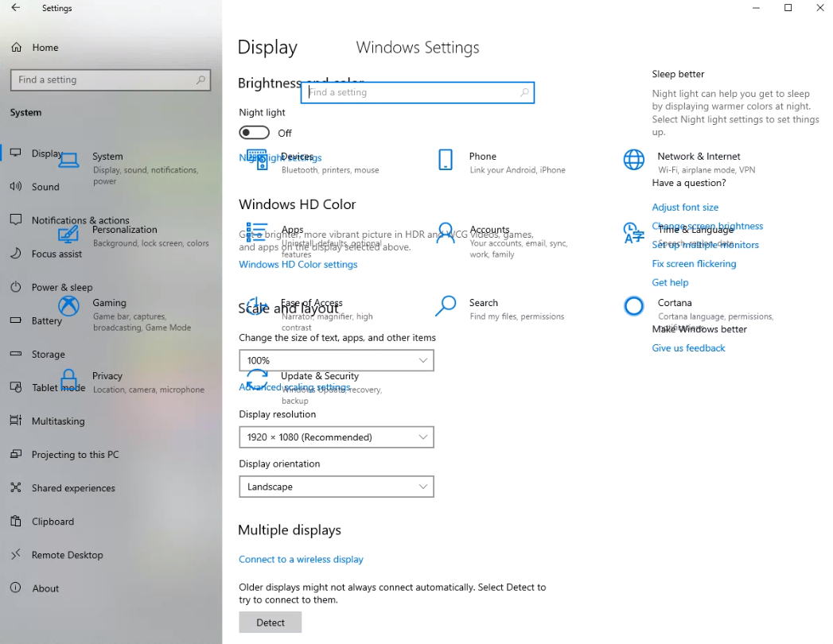
Task: Click the 'Sleep better' heading text
Action: point(678,74)
